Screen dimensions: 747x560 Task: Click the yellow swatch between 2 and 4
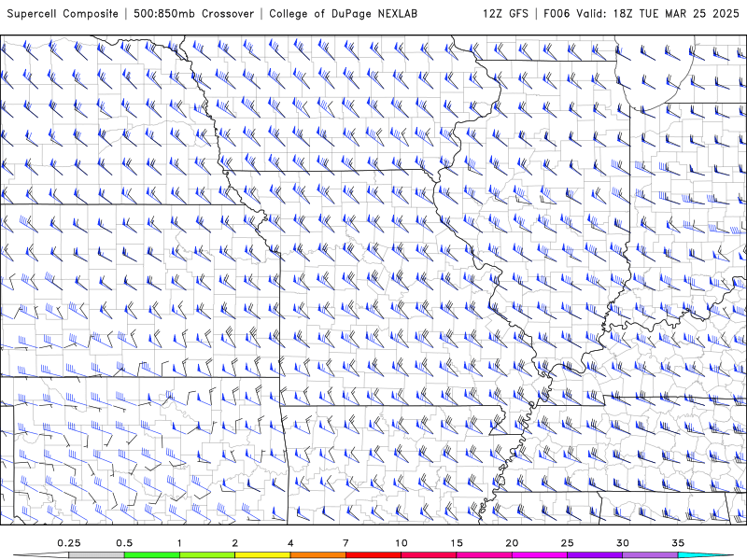click(x=262, y=555)
